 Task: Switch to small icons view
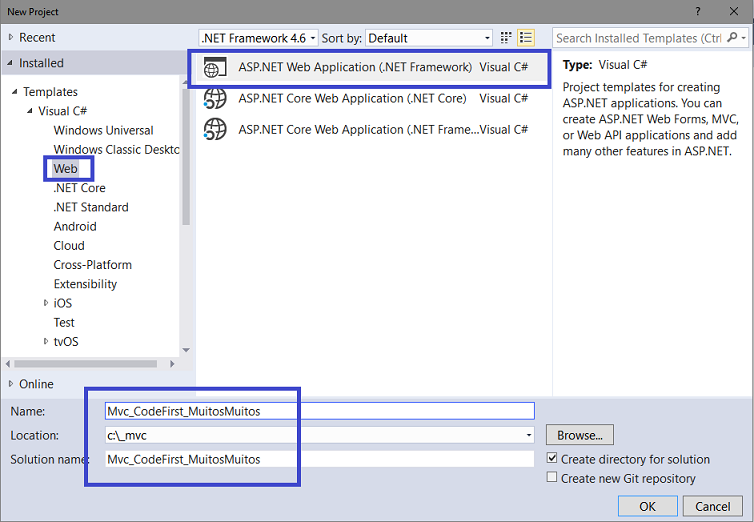[x=505, y=37]
